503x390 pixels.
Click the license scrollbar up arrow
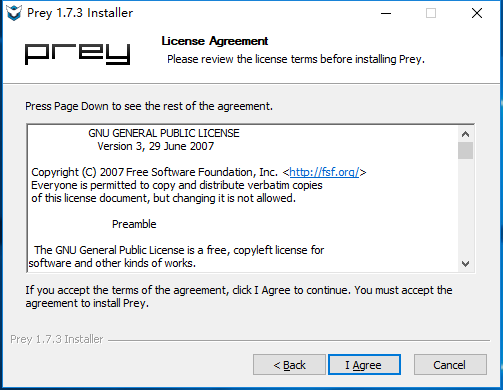point(465,134)
